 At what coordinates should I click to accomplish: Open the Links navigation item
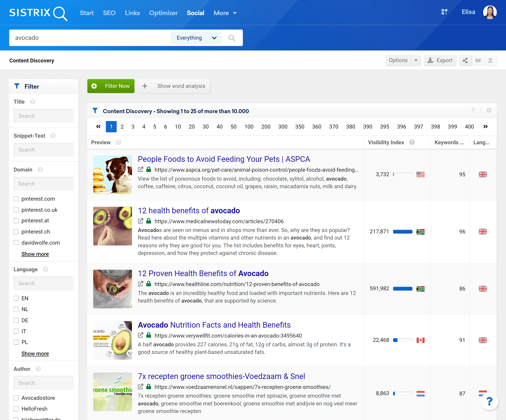point(132,13)
